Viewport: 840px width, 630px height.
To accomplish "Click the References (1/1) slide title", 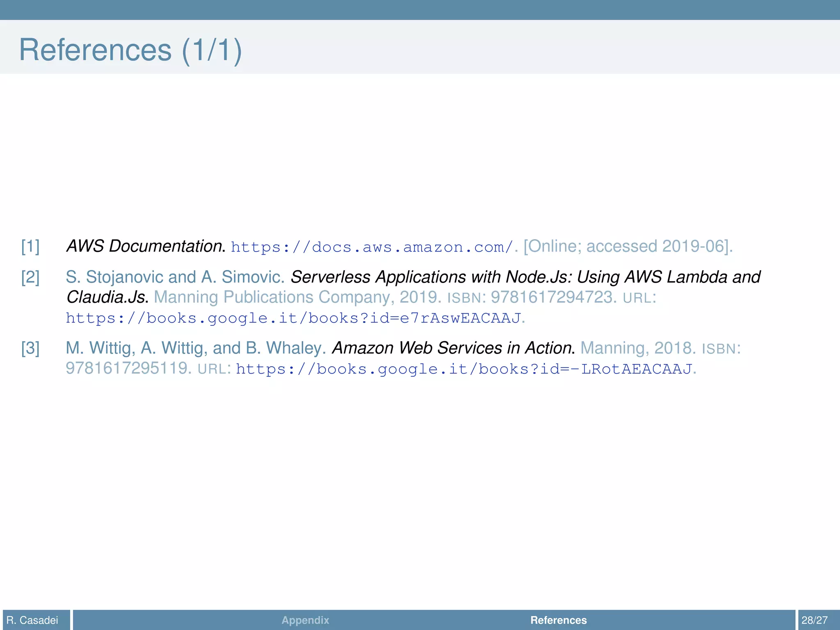I will point(130,50).
